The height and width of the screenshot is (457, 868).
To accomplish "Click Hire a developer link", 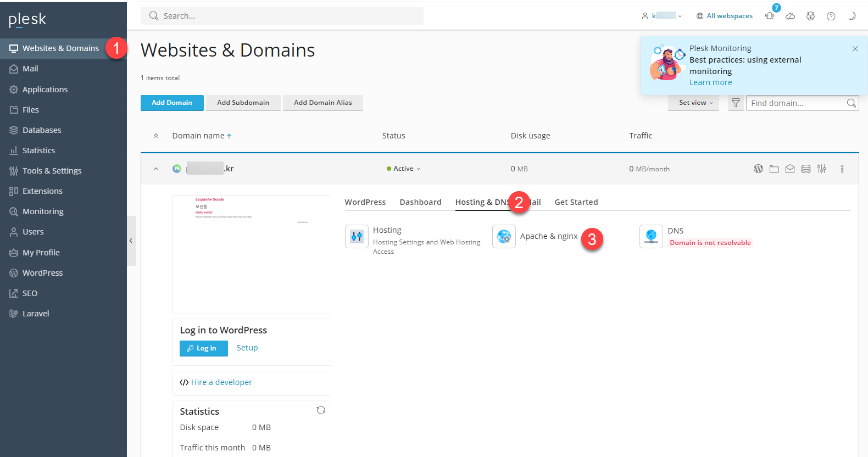I will tap(221, 382).
